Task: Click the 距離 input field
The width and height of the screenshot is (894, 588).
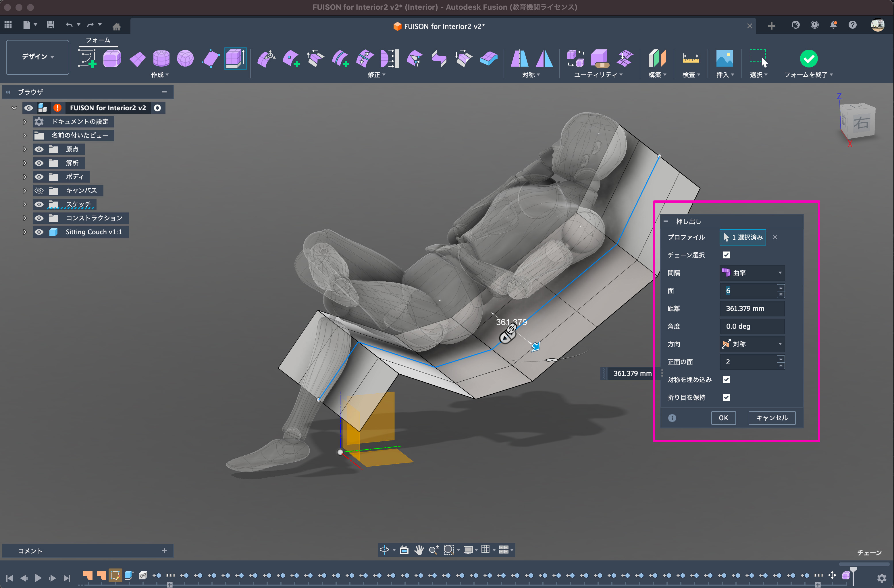Action: coord(752,308)
